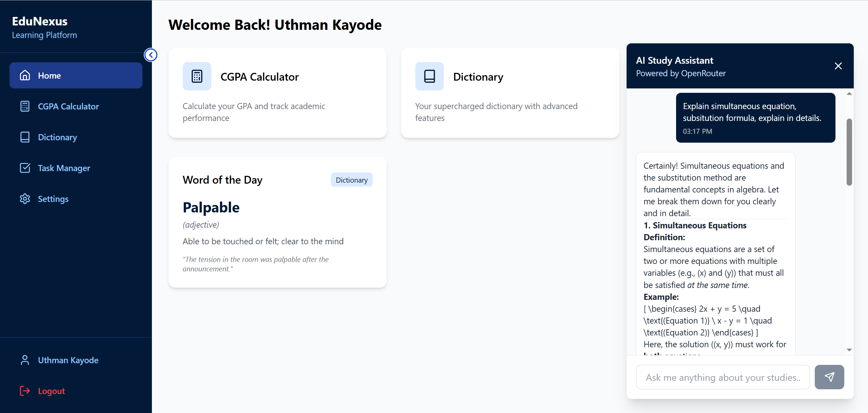Send message with paper plane button
The width and height of the screenshot is (868, 413).
(x=829, y=377)
